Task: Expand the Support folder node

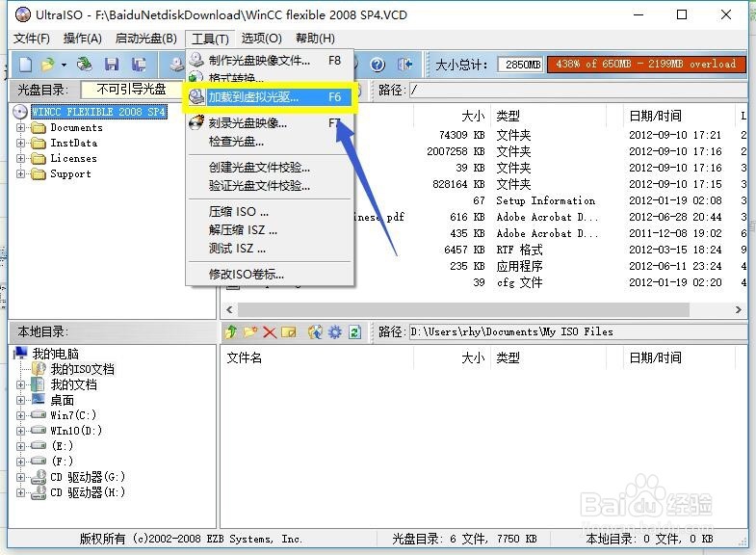Action: 20,174
